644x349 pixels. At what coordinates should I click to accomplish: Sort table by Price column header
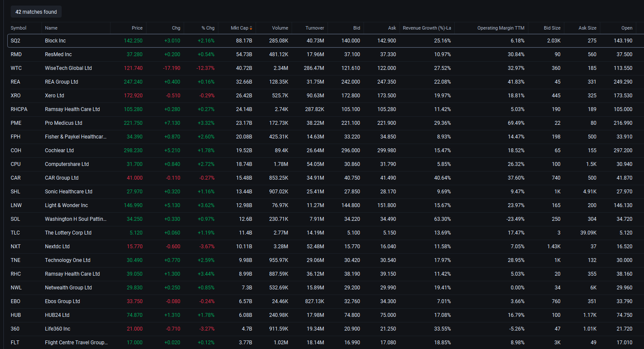tap(137, 28)
